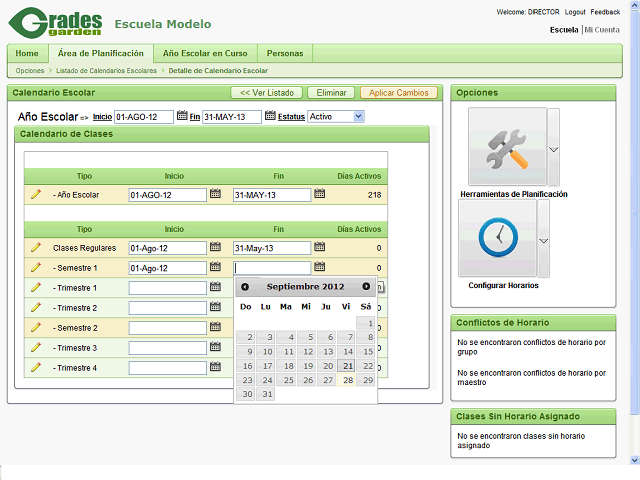Open Fin calendar icon for Semestre 1
Screen dimensions: 640x480
click(320, 267)
